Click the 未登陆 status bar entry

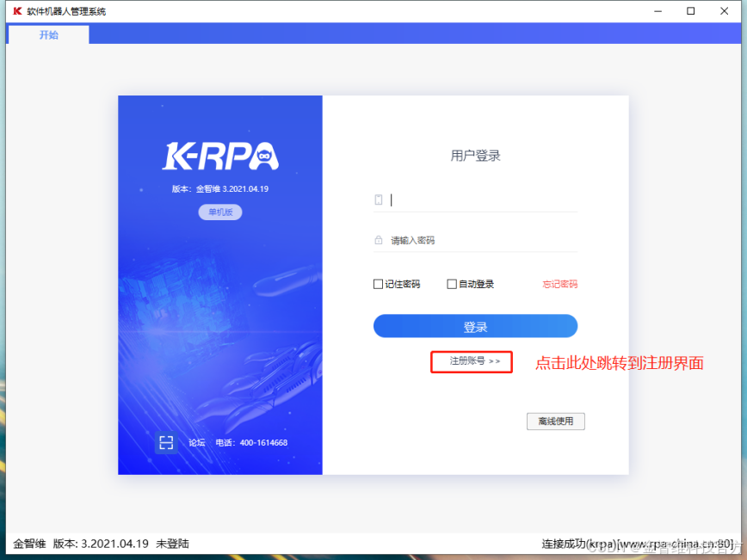click(172, 544)
